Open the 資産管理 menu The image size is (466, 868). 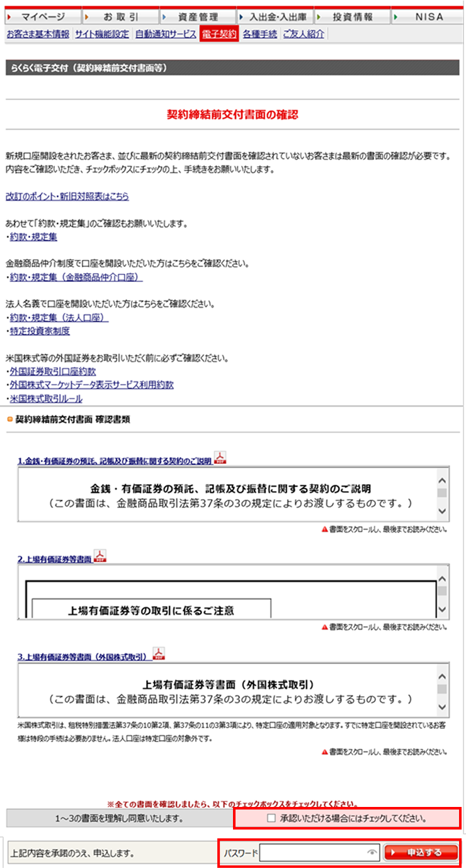coord(197,17)
